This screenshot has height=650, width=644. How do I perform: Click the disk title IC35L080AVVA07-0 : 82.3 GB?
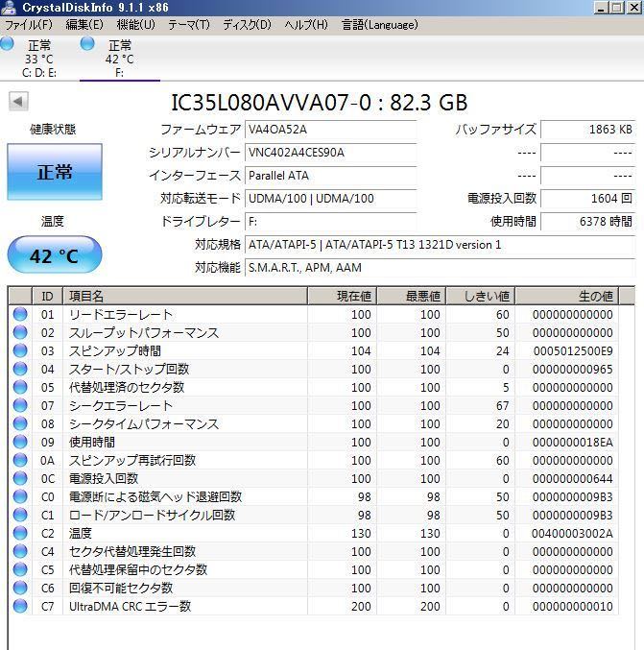320,103
